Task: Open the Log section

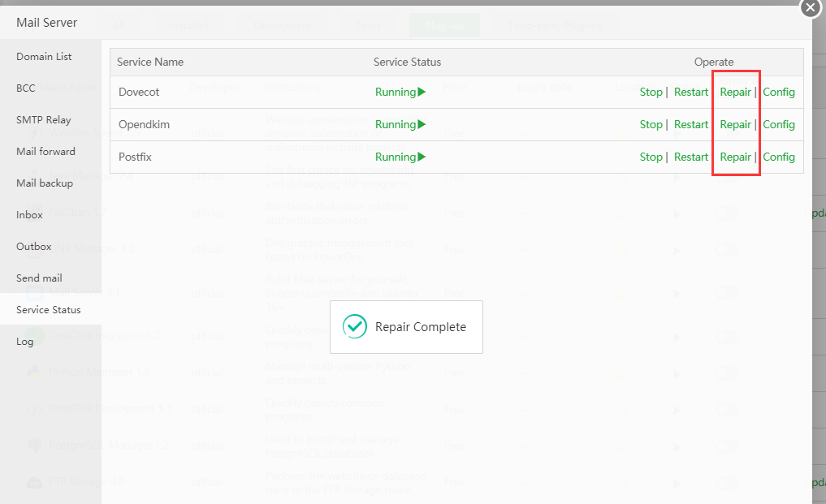Action: [24, 341]
